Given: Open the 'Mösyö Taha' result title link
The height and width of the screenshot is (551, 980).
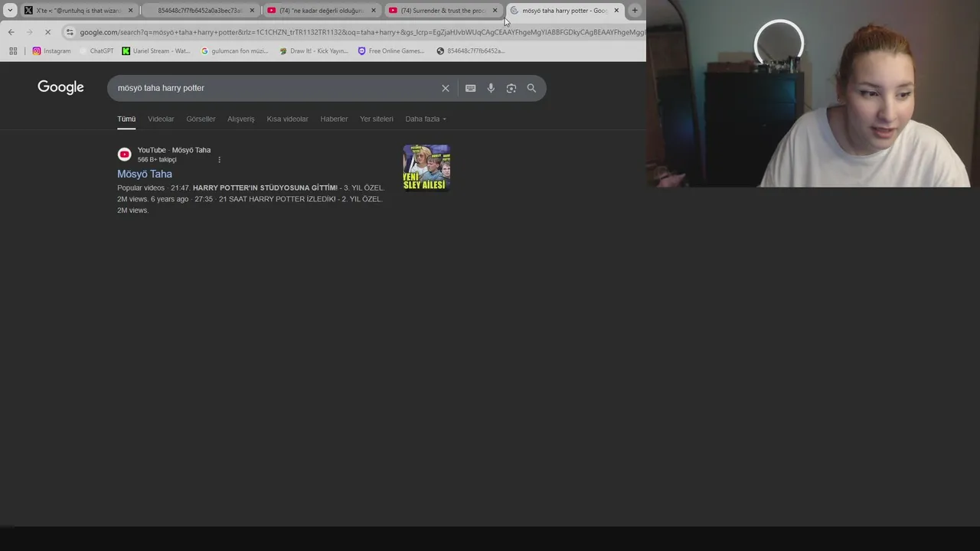Looking at the screenshot, I should click(145, 174).
